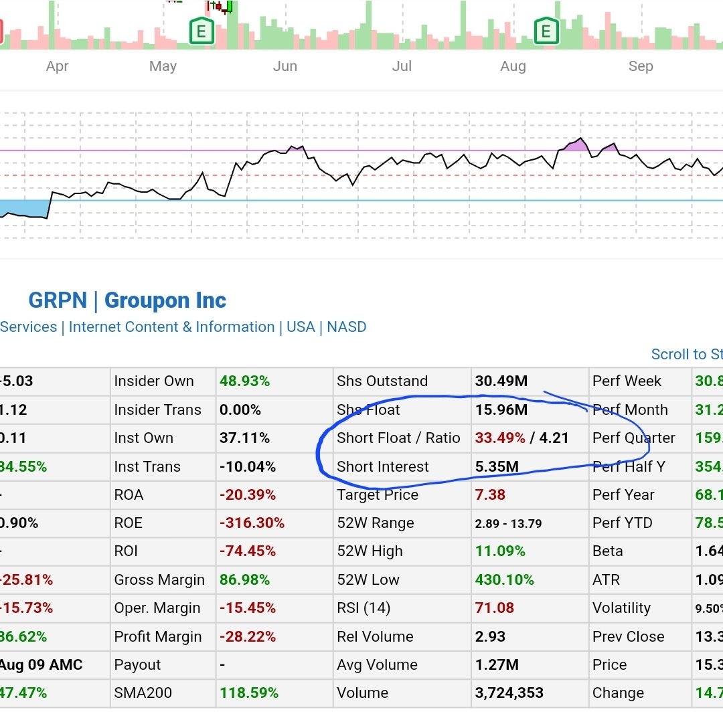Screen dimensions: 723x728
Task: Click the Shs Outstand label
Action: [x=382, y=381]
